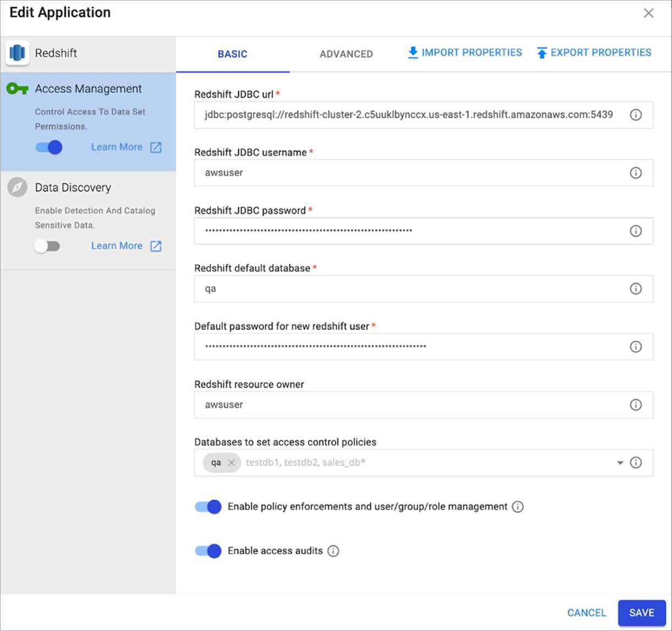Click the Redshift label in the sidebar
Image resolution: width=672 pixels, height=631 pixels.
click(x=56, y=53)
